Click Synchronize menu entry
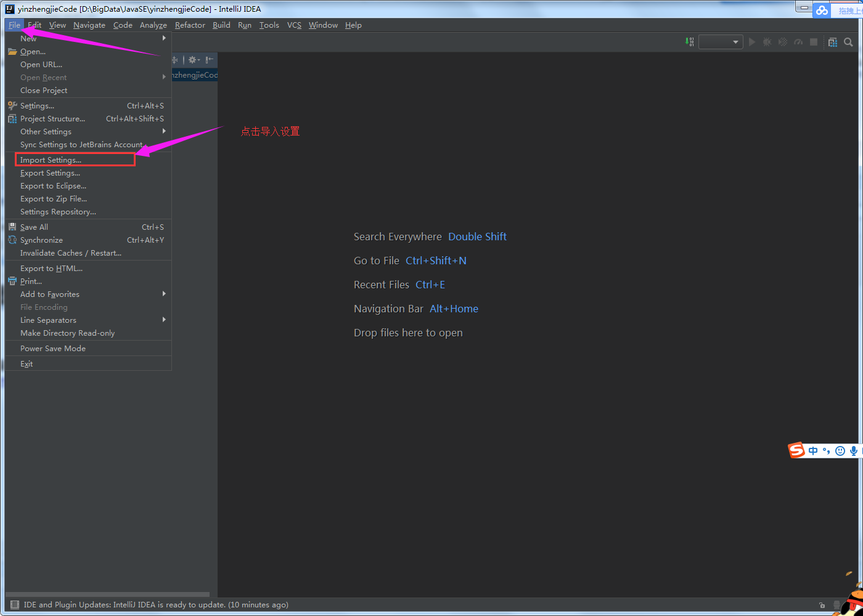The width and height of the screenshot is (863, 616). coord(88,240)
